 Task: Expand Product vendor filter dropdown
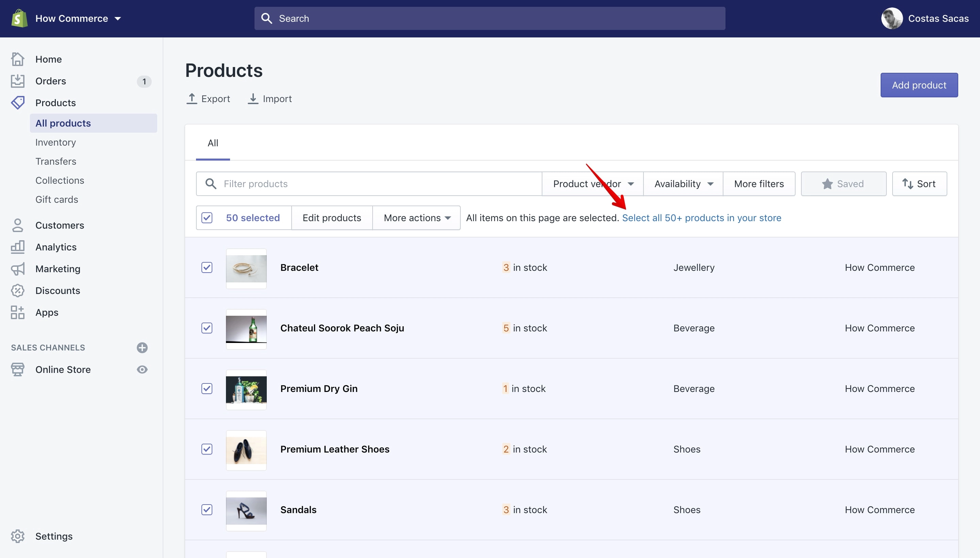pos(592,184)
